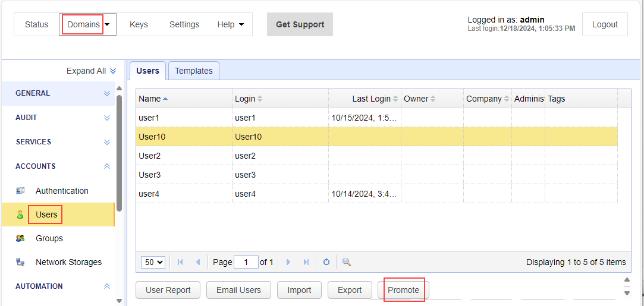This screenshot has width=644, height=306.
Task: Open Network Storages in the sidebar
Action: (x=68, y=262)
